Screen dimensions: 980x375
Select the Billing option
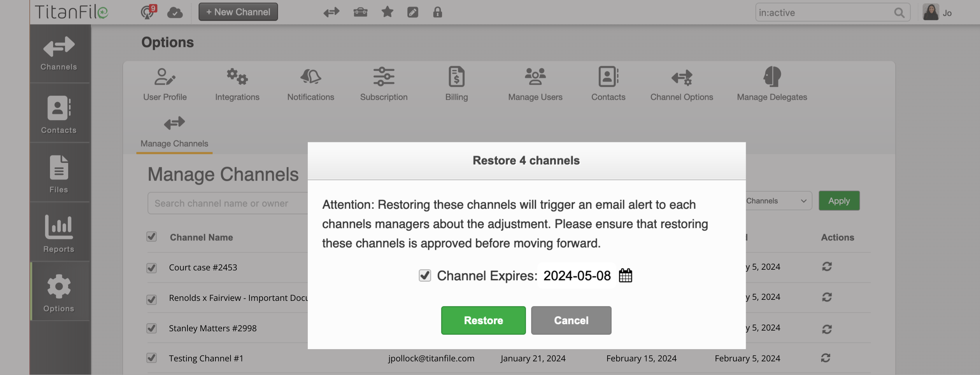click(456, 84)
